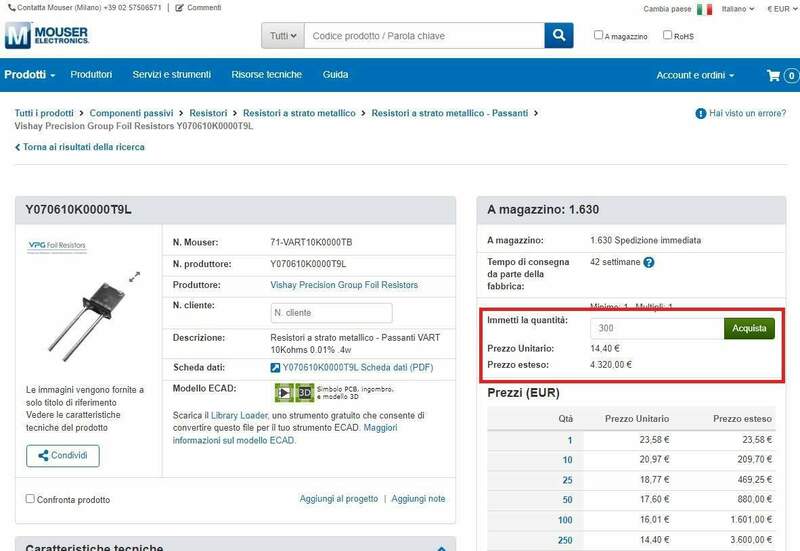Click the enlarge image arrows icon
The width and height of the screenshot is (800, 551).
point(135,276)
